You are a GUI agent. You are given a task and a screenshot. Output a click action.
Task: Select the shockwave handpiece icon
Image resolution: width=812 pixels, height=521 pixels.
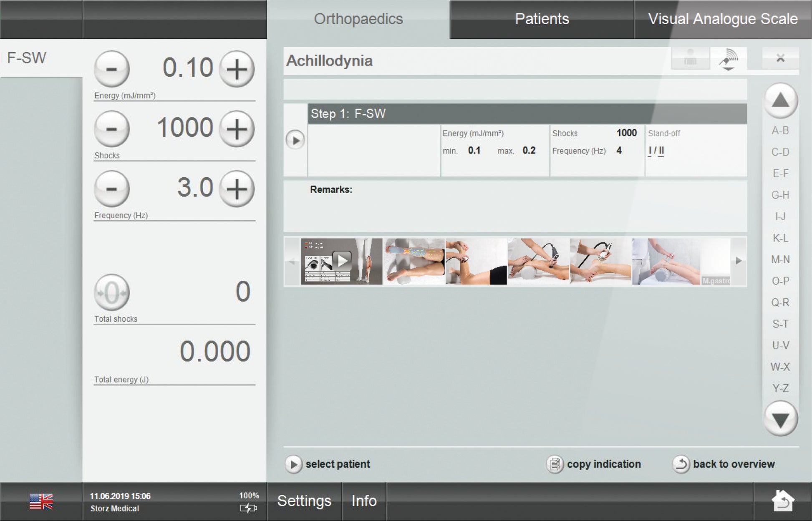click(x=729, y=58)
